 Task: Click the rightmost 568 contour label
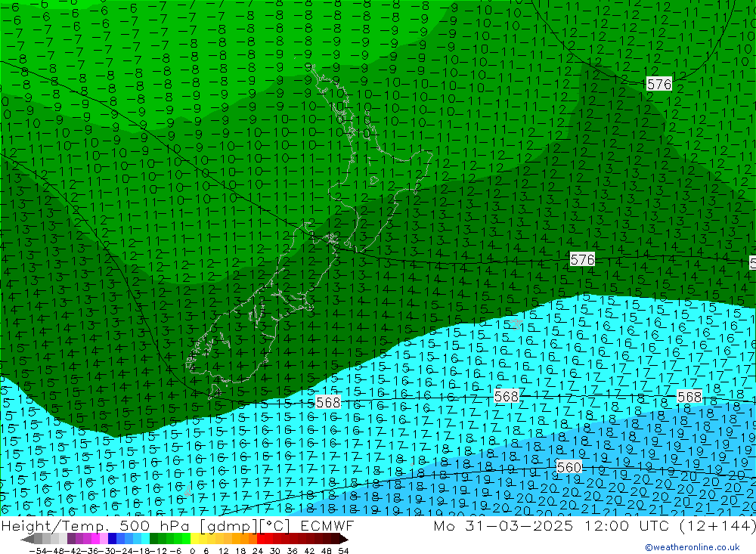point(689,397)
